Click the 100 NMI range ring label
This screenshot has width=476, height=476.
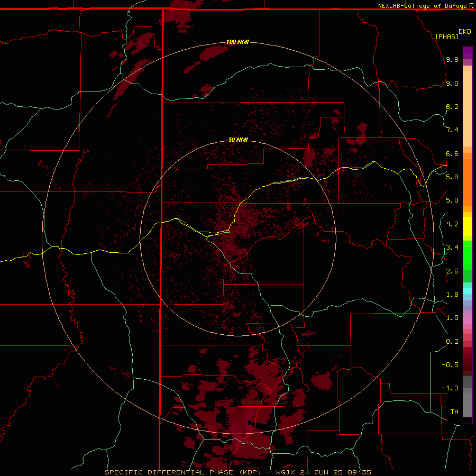pos(237,42)
